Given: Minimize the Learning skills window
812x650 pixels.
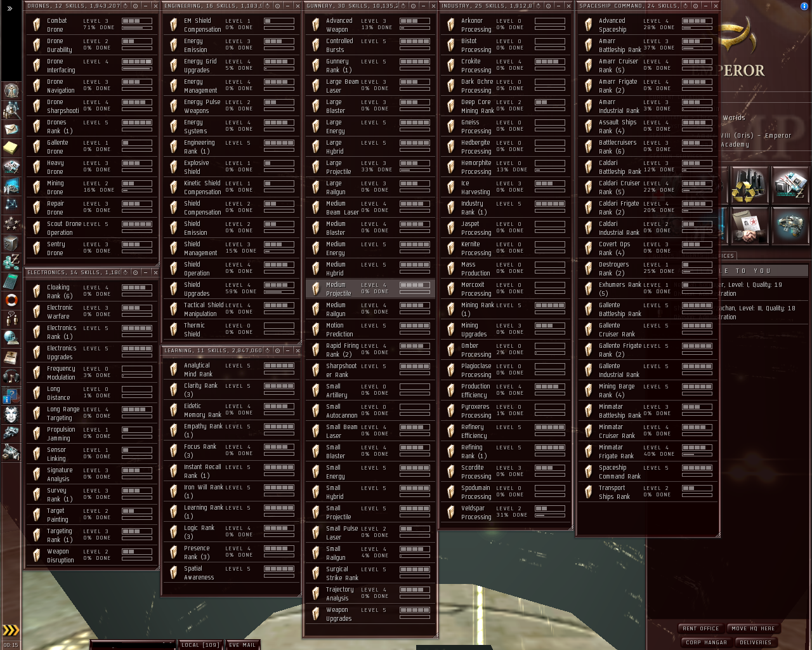Looking at the screenshot, I should pyautogui.click(x=287, y=350).
